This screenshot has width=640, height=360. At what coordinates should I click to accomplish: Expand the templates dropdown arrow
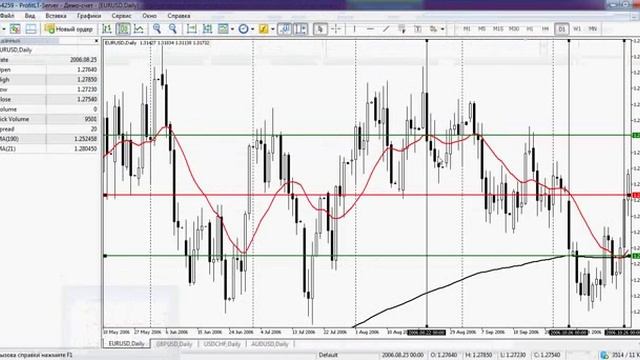[x=273, y=29]
